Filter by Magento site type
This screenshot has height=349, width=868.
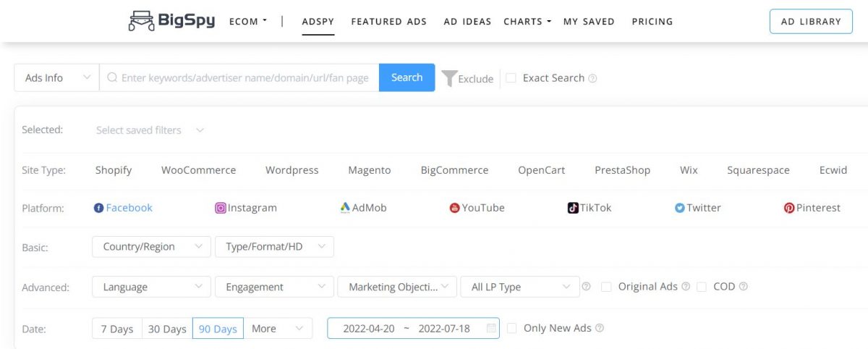[x=370, y=170]
